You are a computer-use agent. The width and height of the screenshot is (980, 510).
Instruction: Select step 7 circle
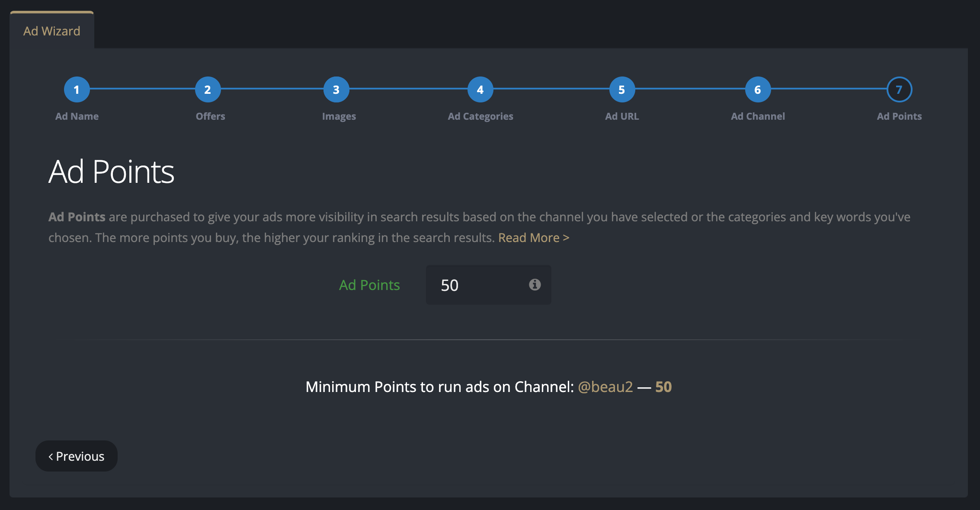899,89
